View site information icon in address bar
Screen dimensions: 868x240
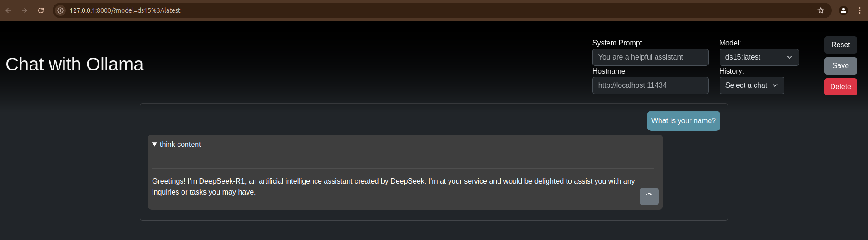pyautogui.click(x=60, y=10)
